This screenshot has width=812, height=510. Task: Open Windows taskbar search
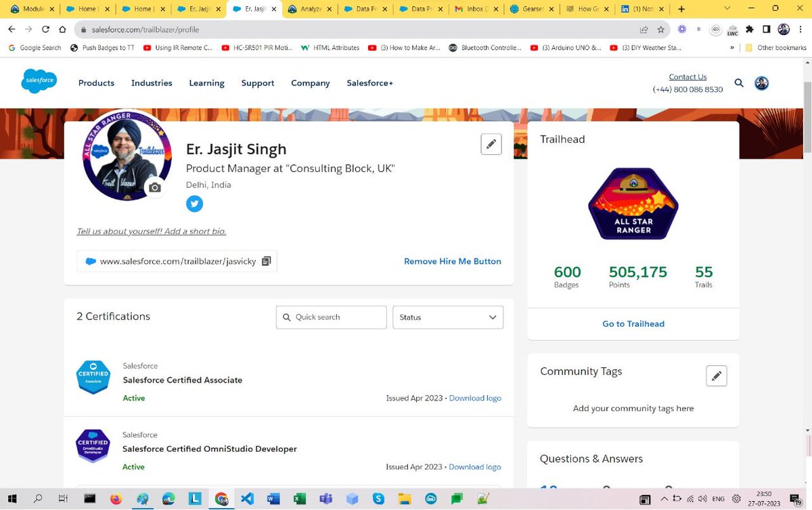[37, 499]
